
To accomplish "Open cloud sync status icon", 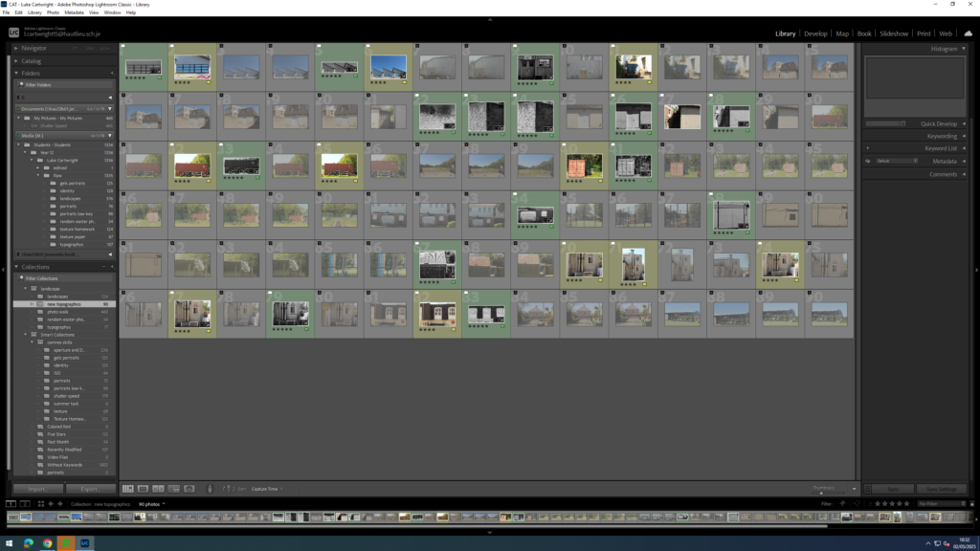I will (x=969, y=33).
